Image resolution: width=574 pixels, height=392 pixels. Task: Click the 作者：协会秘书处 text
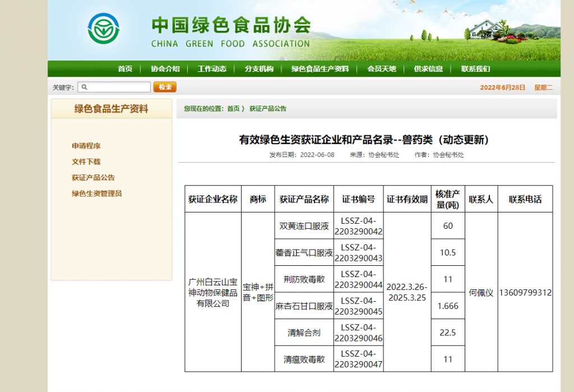pos(439,155)
